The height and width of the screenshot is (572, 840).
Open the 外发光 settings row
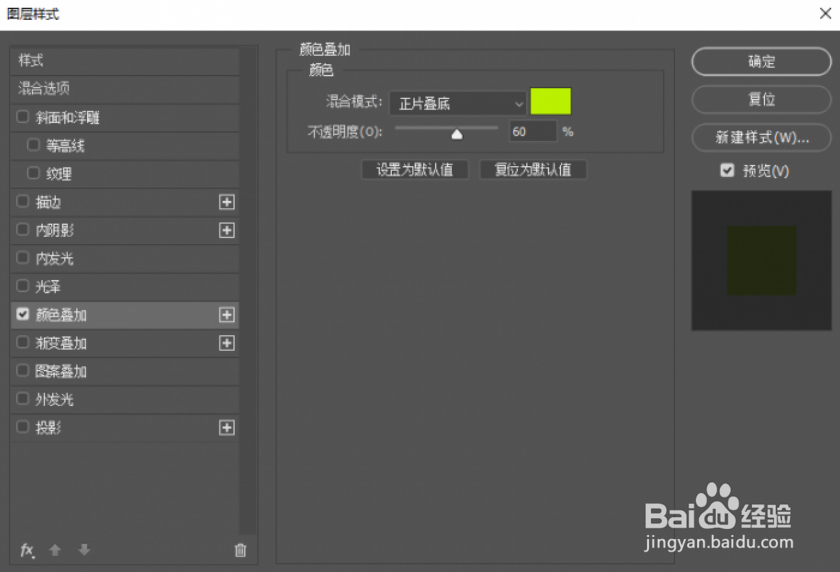[124, 400]
